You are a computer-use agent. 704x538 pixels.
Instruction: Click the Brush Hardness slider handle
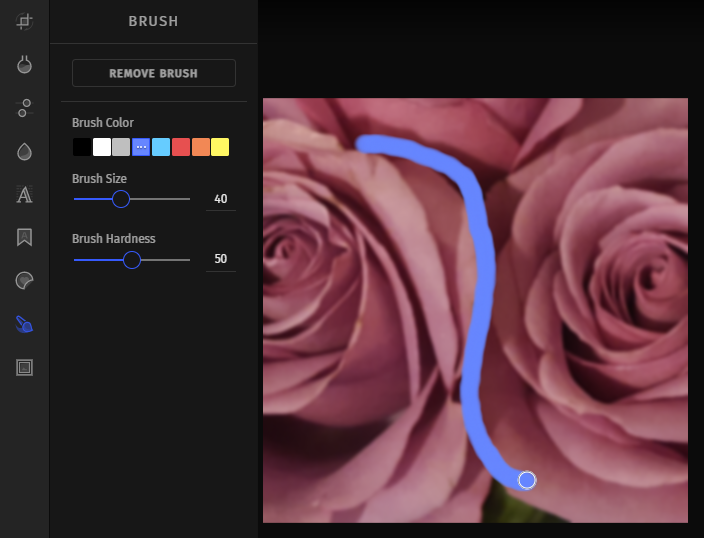[132, 260]
